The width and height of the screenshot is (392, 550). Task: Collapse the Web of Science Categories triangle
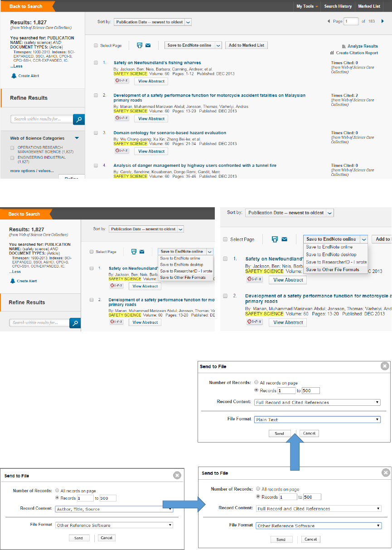click(77, 138)
